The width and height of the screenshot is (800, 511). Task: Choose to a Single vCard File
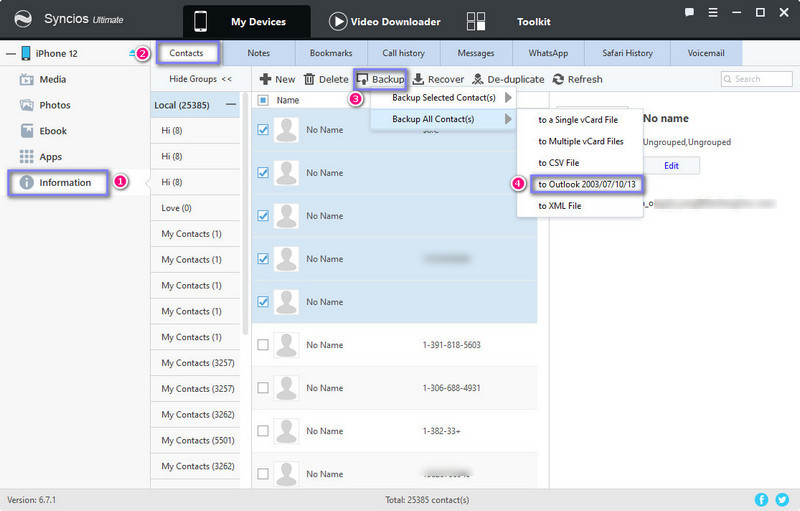click(x=580, y=120)
